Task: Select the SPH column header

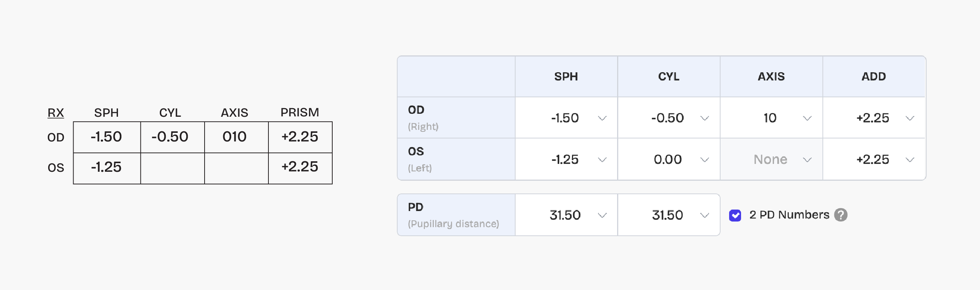Action: pyautogui.click(x=566, y=76)
